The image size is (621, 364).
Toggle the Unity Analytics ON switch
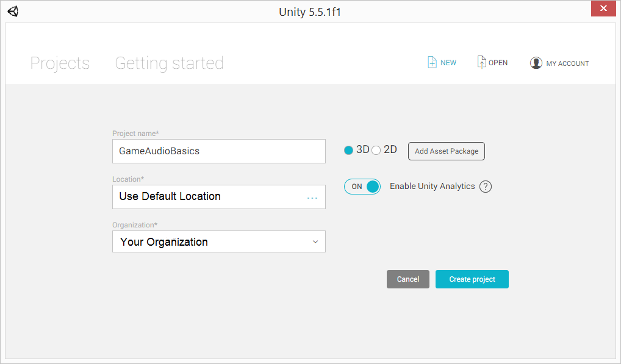pyautogui.click(x=362, y=187)
